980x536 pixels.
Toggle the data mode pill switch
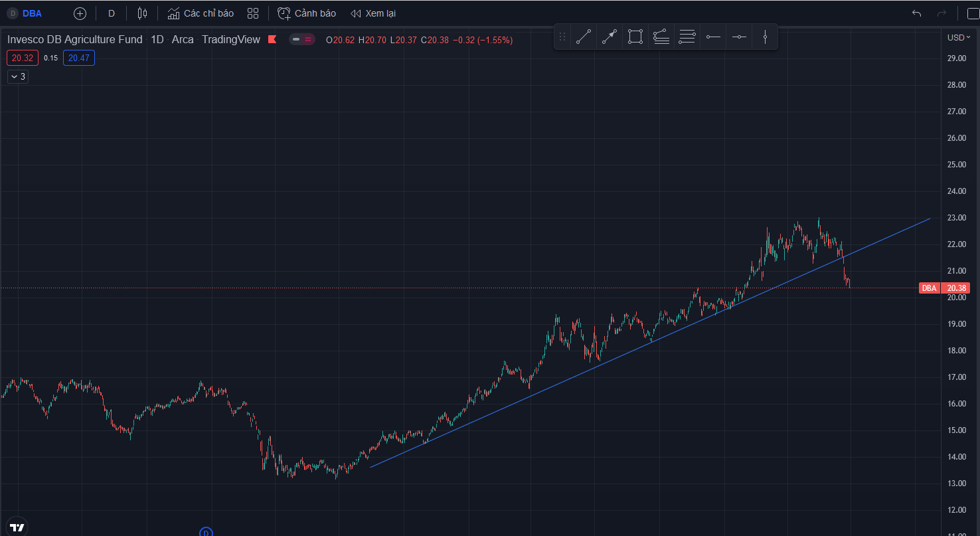coord(302,40)
